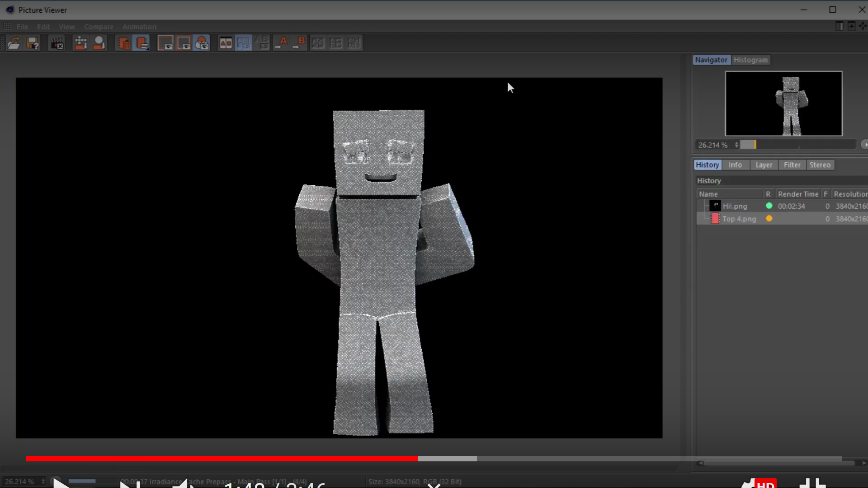Click the new window icon at top right
This screenshot has width=868, height=488.
click(851, 26)
